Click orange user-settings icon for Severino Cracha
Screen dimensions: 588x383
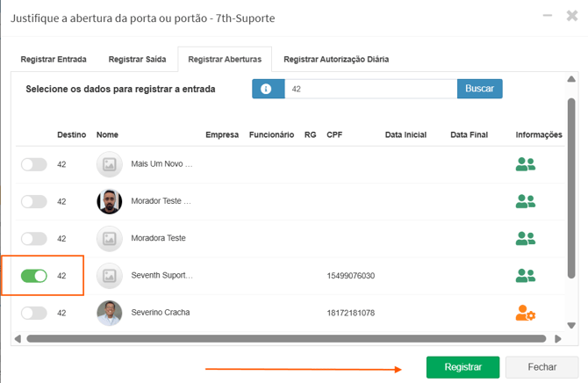click(x=525, y=313)
